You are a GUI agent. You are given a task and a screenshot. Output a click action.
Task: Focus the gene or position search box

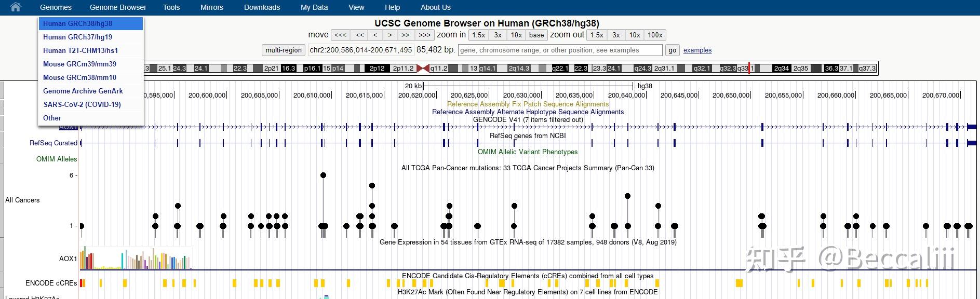click(560, 50)
